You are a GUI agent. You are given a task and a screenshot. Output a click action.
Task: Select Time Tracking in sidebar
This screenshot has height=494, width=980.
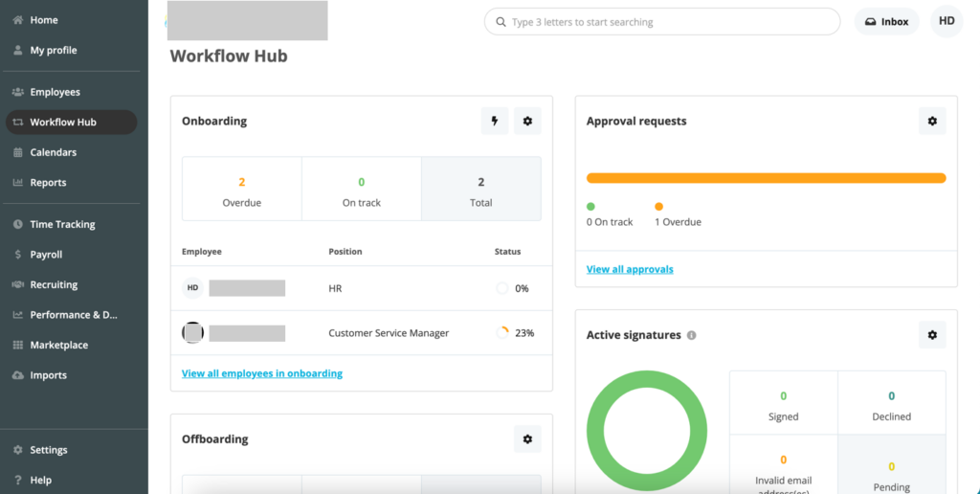coord(62,224)
